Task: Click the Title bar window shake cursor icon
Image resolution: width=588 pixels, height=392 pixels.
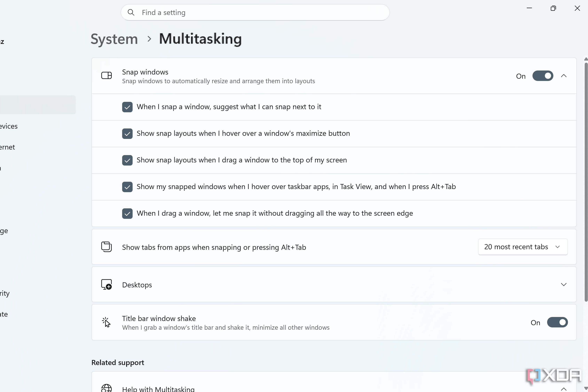Action: pos(106,322)
